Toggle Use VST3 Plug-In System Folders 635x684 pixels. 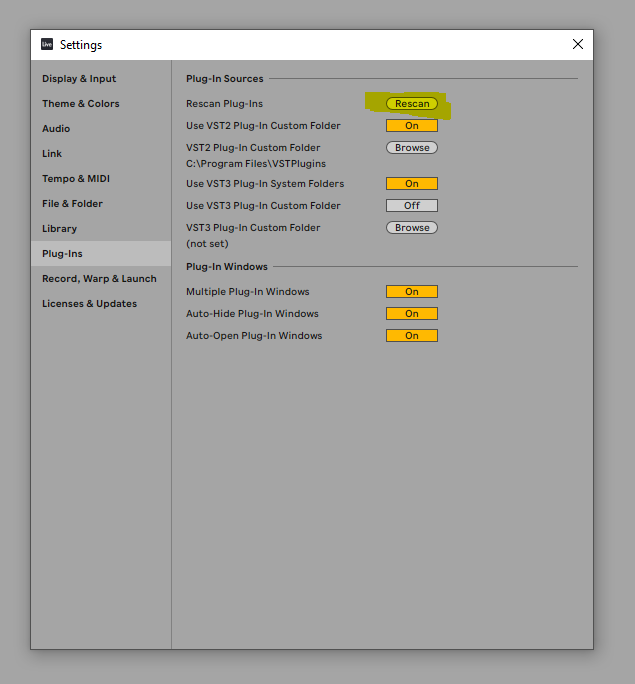[412, 184]
